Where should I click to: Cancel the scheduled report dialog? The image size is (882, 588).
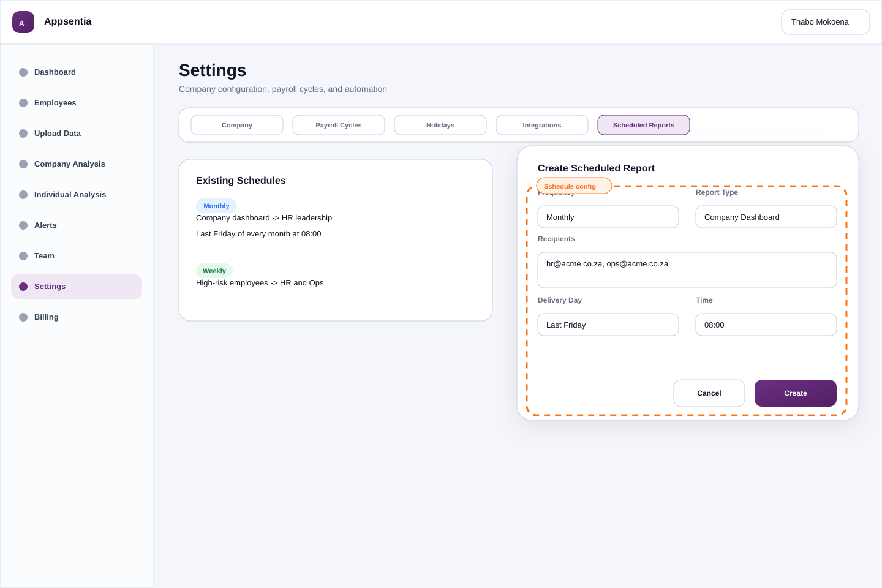(x=709, y=393)
